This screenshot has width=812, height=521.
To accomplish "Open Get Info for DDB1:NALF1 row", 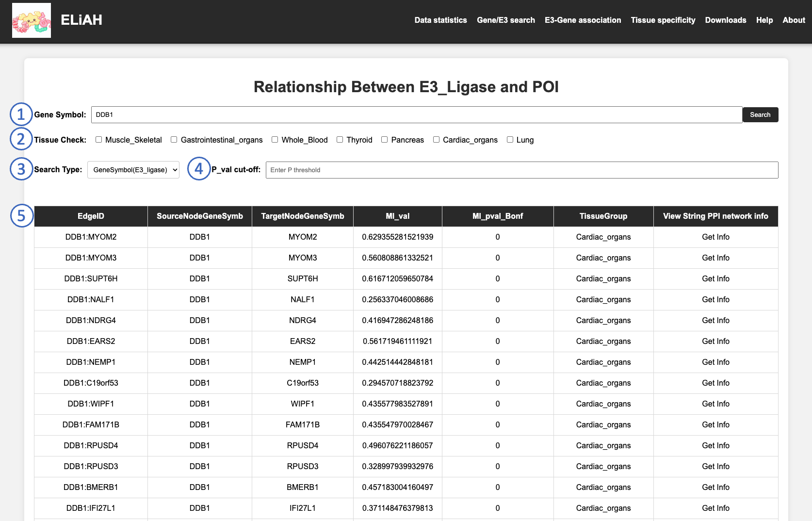I will click(x=715, y=300).
